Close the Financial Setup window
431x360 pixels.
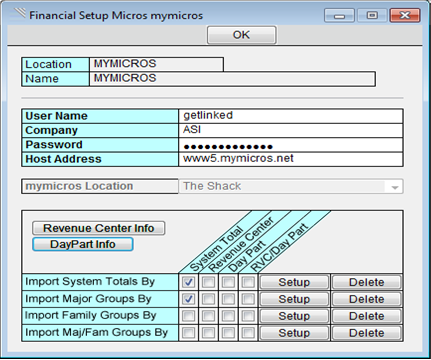pyautogui.click(x=405, y=16)
